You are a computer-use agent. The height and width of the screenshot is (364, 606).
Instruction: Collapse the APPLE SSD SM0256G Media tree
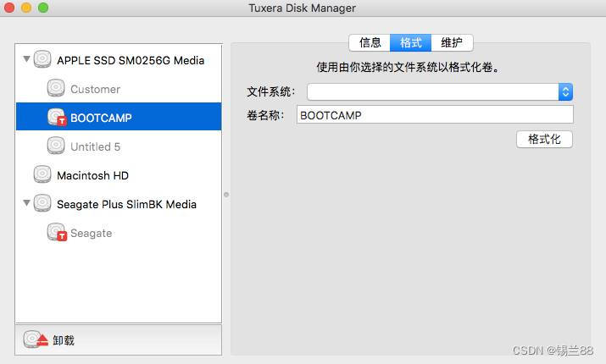26,59
